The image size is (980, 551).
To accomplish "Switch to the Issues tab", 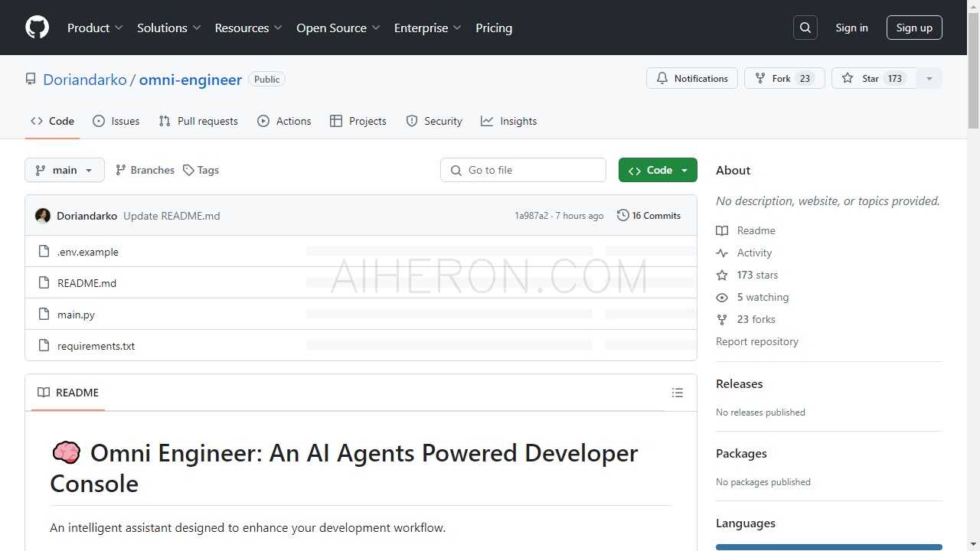I will coord(116,121).
